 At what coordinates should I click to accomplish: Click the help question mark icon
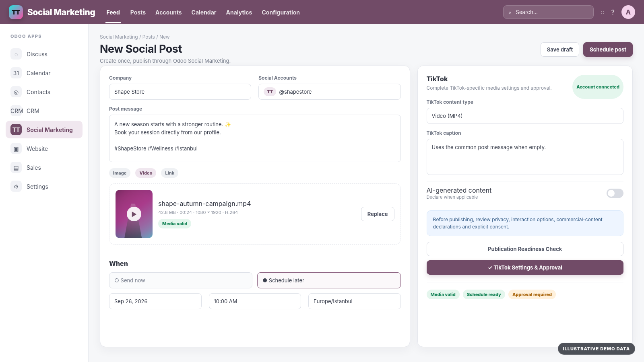tap(613, 12)
